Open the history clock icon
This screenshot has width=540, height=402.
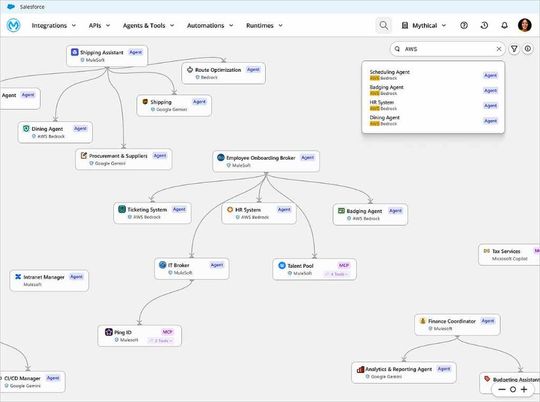coord(484,25)
